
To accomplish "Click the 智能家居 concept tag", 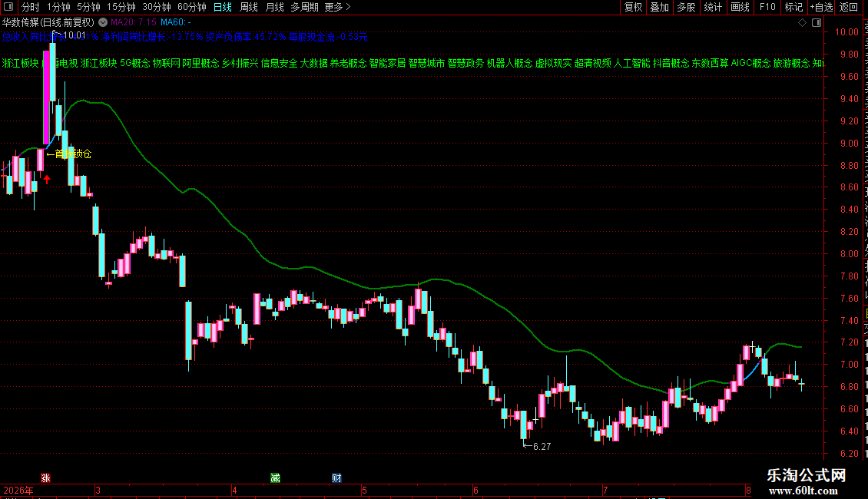I will pyautogui.click(x=387, y=63).
